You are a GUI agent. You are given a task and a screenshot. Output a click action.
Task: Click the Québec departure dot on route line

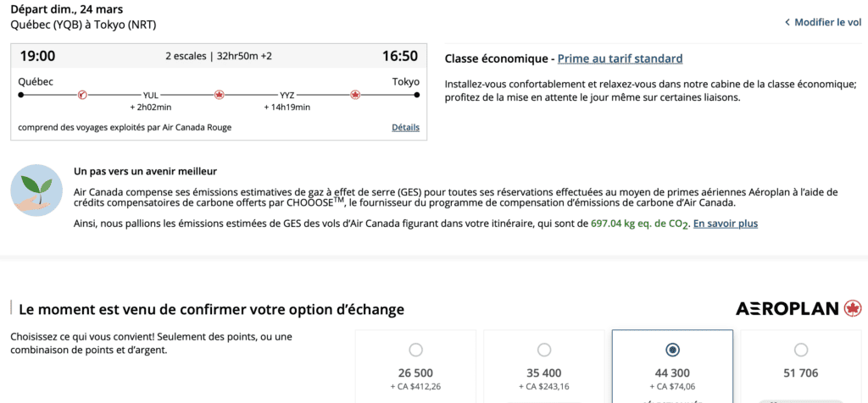21,95
